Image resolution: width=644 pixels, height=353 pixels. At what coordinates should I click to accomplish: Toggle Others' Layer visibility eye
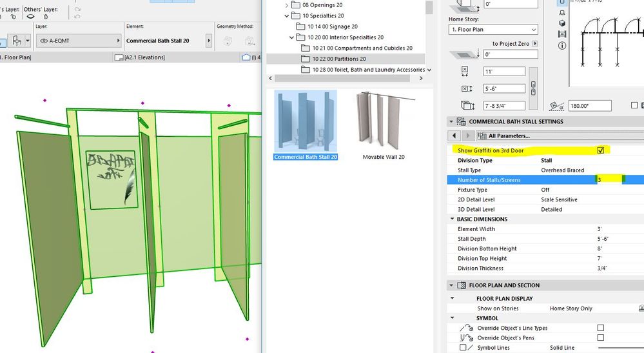(30, 17)
